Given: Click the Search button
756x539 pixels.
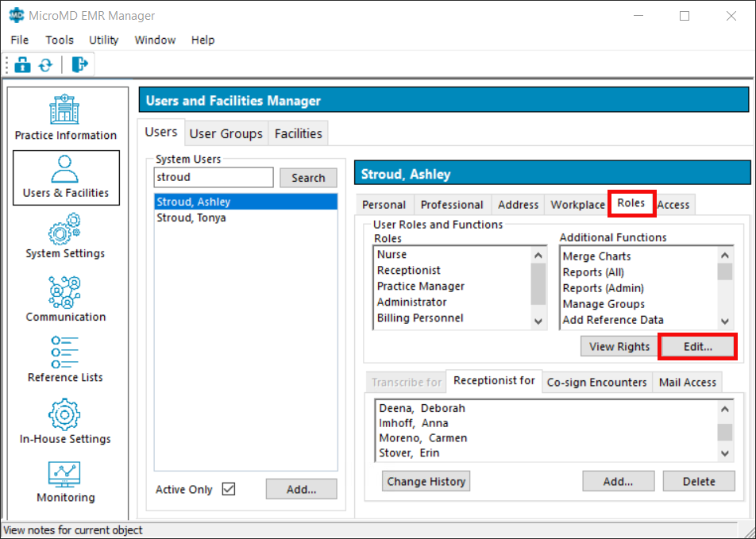Looking at the screenshot, I should coord(308,178).
